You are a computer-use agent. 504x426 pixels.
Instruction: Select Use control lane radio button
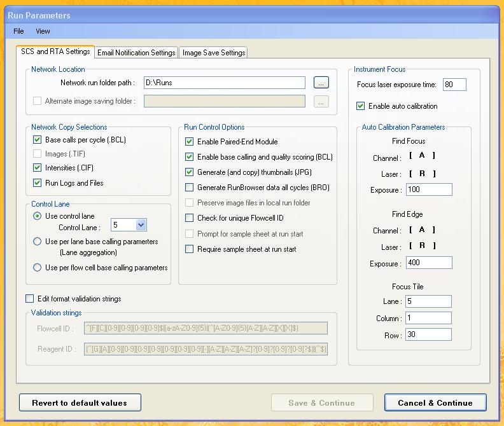coord(38,216)
